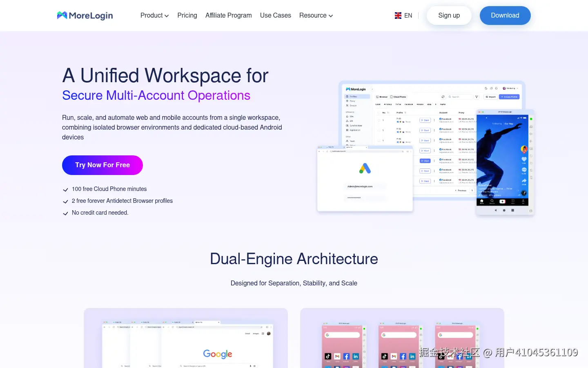Click the comment bubble icon on the TikTok mockup

524,170
